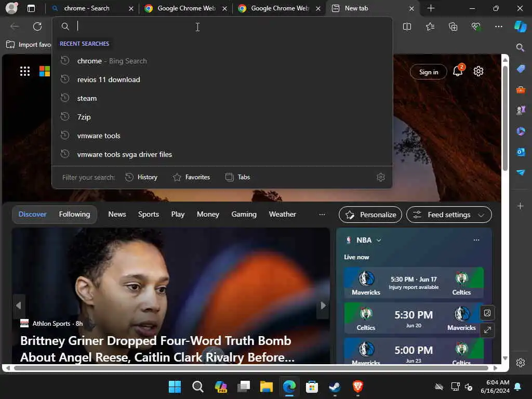Open the Gaming feed category
The height and width of the screenshot is (399, 532).
[x=244, y=214]
